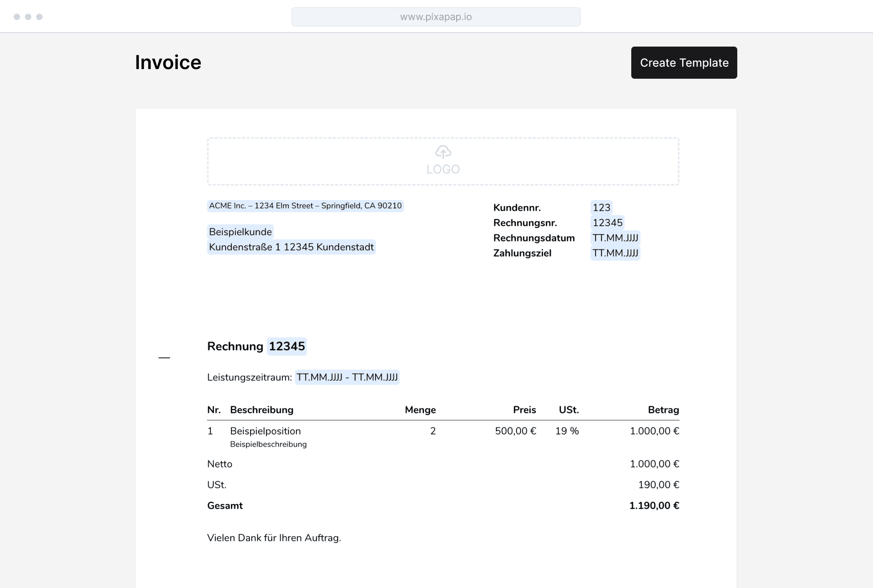This screenshot has width=873, height=588.
Task: Click the fold mark dash at left margin
Action: tap(164, 357)
